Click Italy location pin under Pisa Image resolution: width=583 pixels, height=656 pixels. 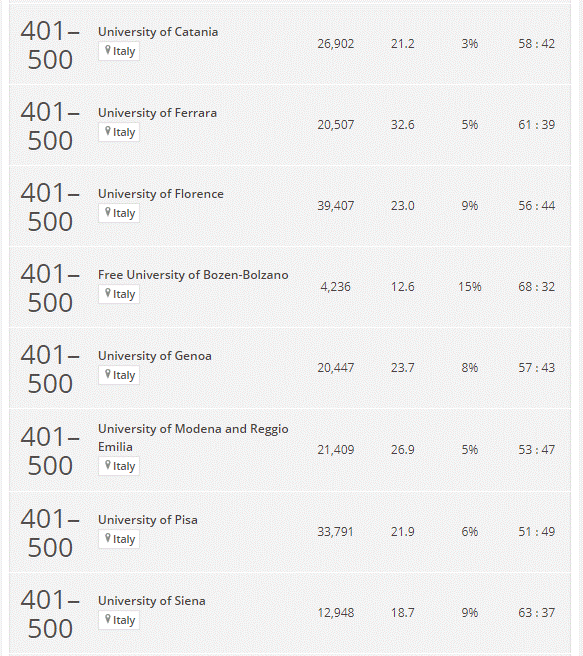pyautogui.click(x=108, y=538)
